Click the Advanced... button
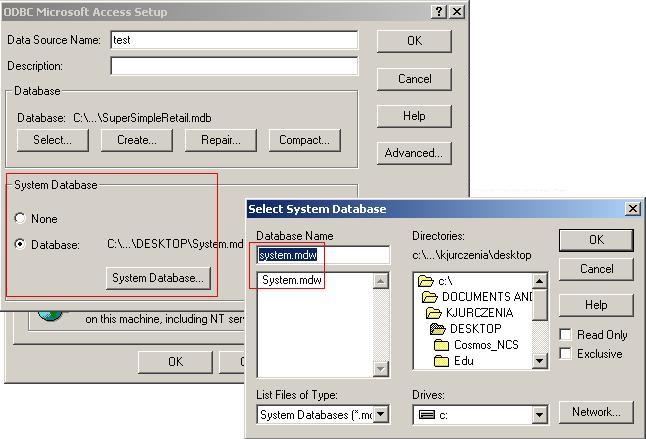The height and width of the screenshot is (439, 646). 413,153
